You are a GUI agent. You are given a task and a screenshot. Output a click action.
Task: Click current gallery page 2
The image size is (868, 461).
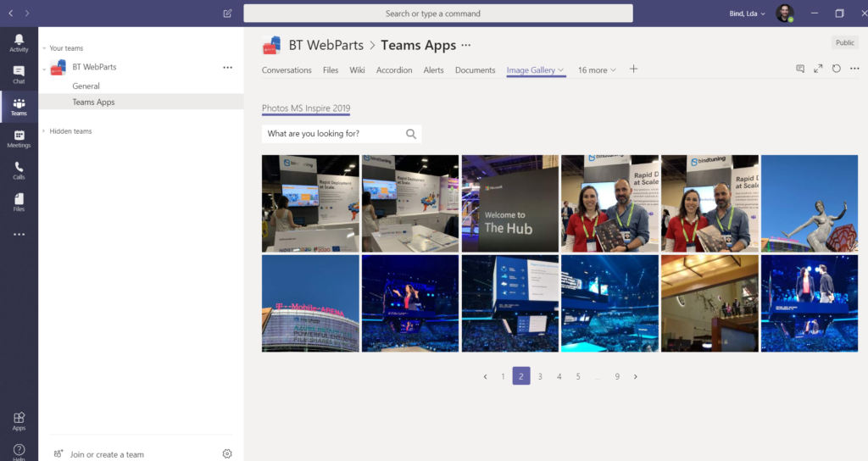[521, 375]
